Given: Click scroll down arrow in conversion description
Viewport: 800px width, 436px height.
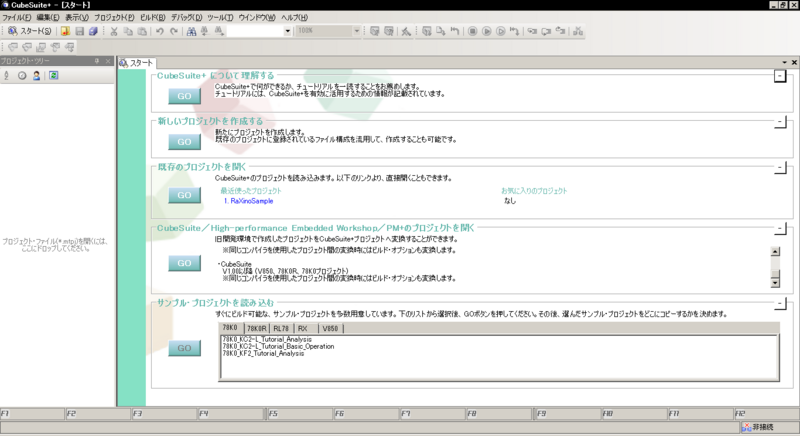Looking at the screenshot, I should (775, 283).
